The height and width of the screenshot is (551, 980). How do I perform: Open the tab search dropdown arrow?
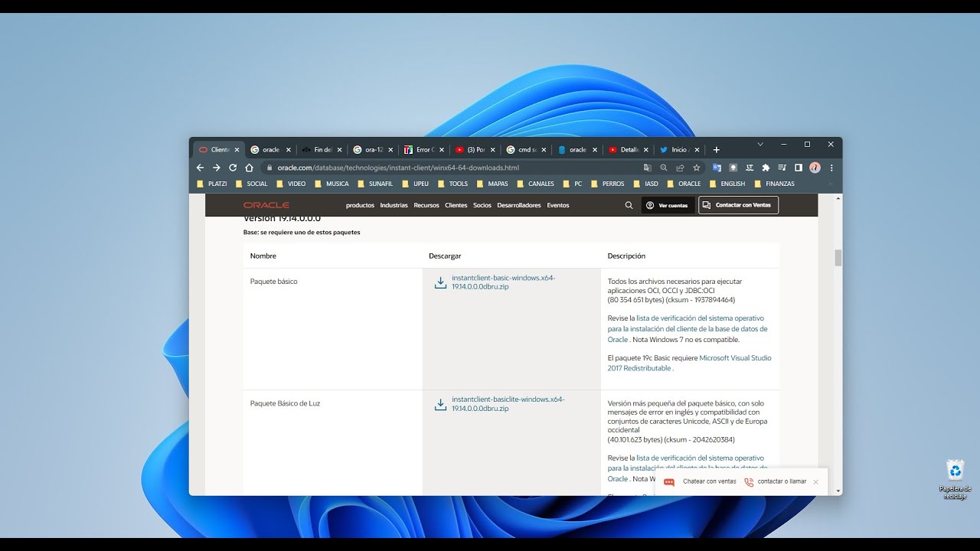click(x=760, y=144)
